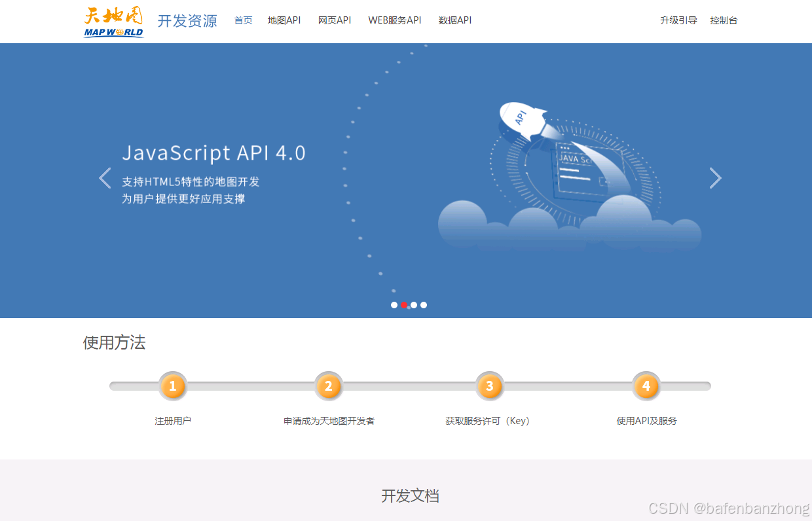The height and width of the screenshot is (521, 812).
Task: Click the 注册用户 step label
Action: point(173,421)
